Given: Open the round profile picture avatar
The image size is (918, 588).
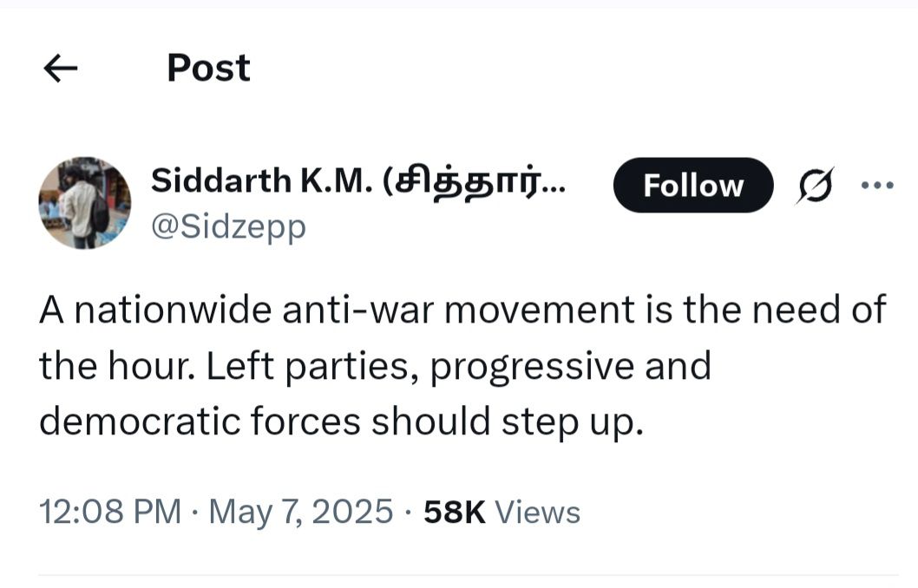Looking at the screenshot, I should [x=85, y=203].
